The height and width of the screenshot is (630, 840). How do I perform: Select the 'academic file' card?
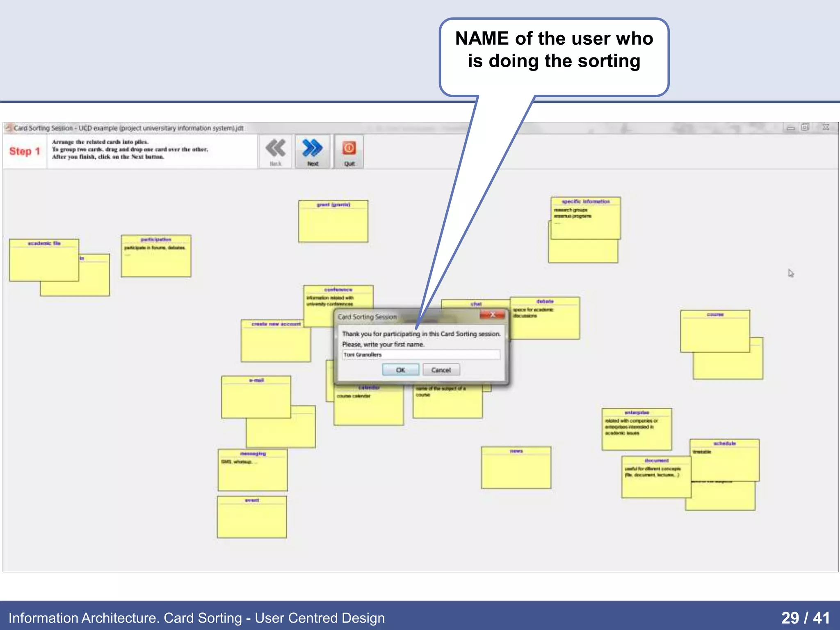point(44,260)
